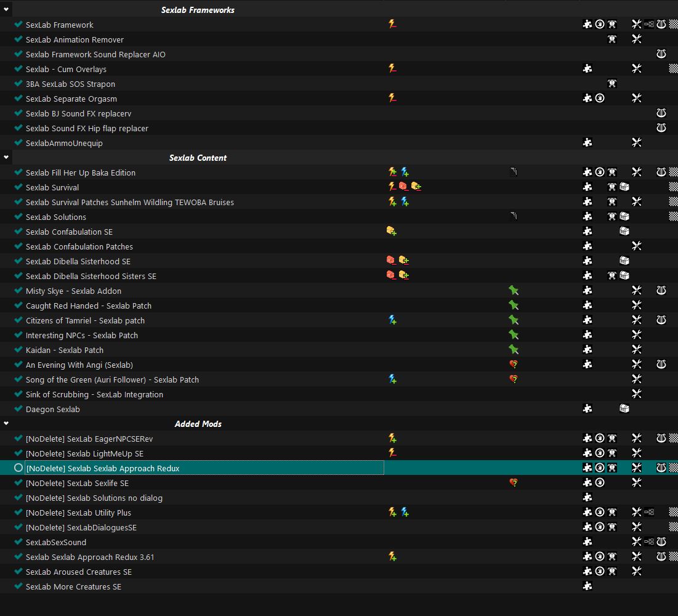This screenshot has width=678, height=616.
Task: Click the SKSE plugin icon on SexLab Utility Plus row
Action: (649, 512)
